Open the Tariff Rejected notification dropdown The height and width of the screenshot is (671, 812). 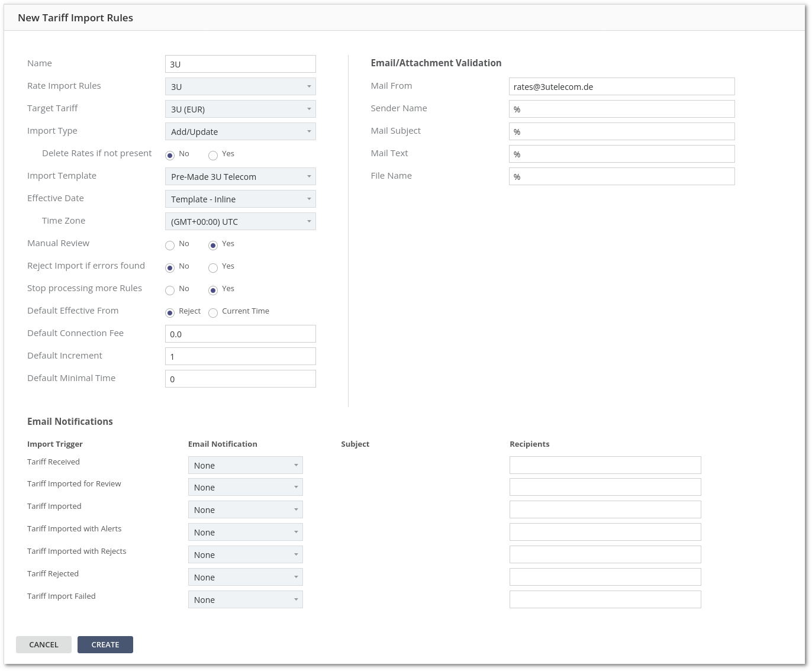245,577
